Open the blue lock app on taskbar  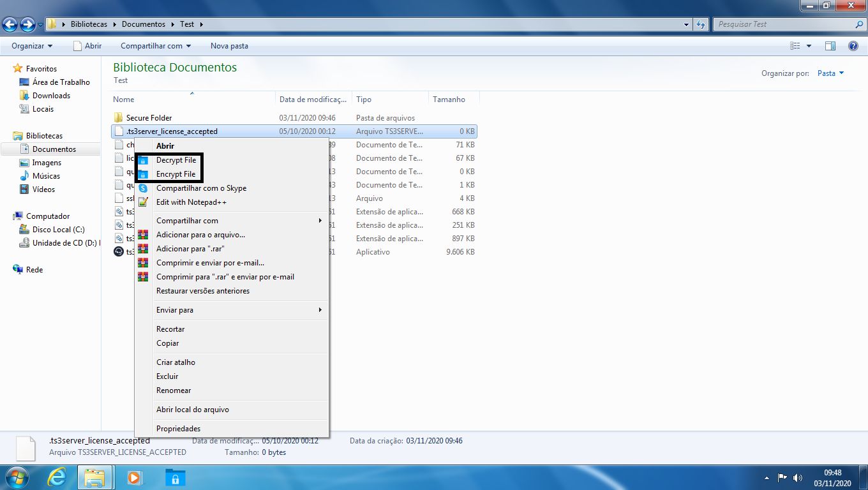(x=174, y=477)
